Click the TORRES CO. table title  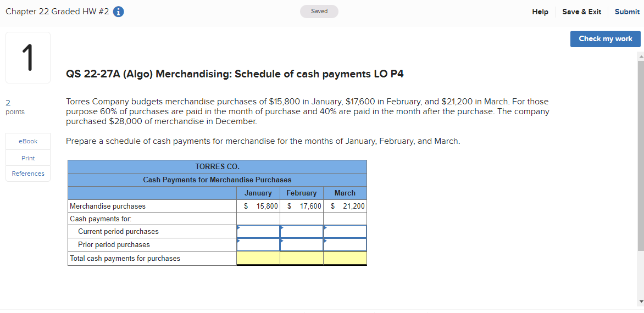[x=217, y=166]
